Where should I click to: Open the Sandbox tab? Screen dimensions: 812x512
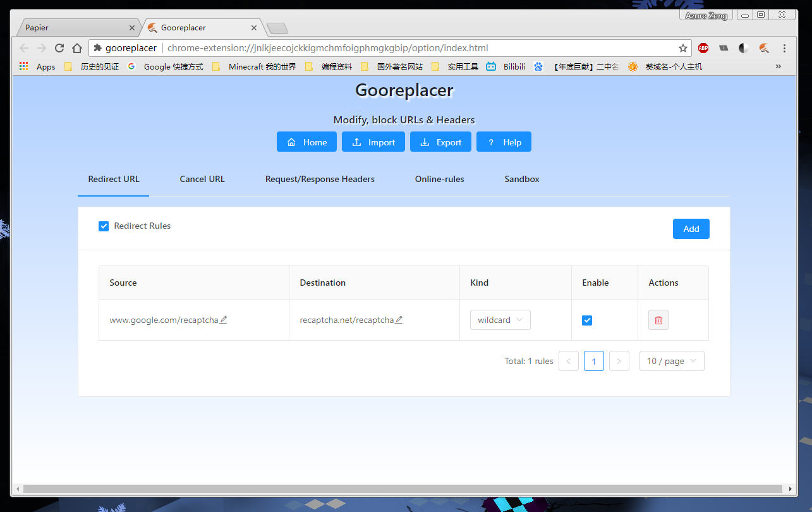click(x=522, y=179)
